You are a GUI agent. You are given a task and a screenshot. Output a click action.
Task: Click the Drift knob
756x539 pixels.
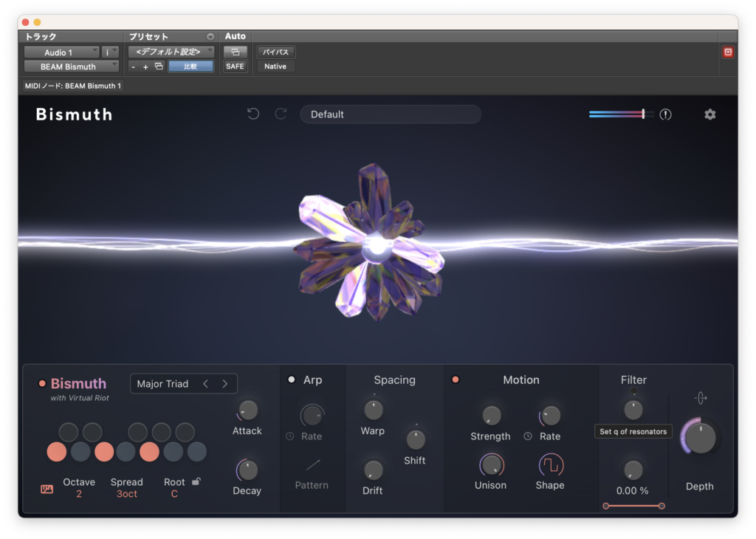point(373,470)
